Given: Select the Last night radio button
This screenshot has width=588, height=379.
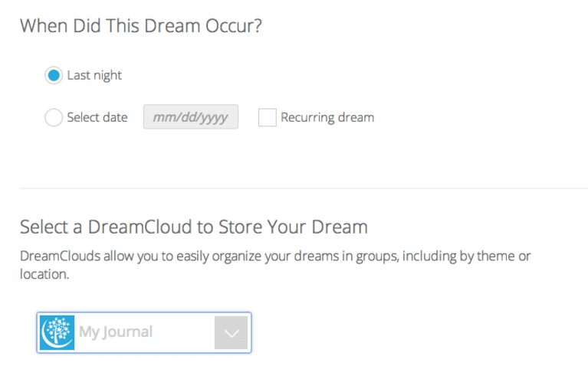Looking at the screenshot, I should [54, 75].
